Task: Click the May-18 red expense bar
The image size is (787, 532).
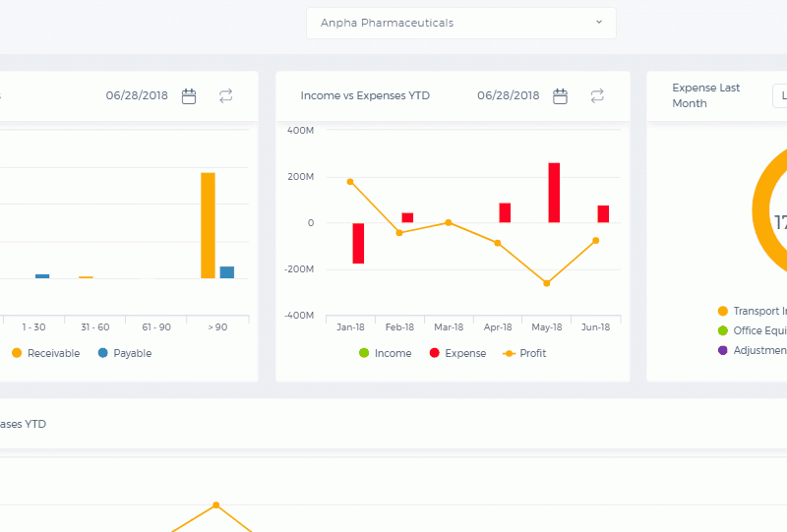Action: coord(554,193)
